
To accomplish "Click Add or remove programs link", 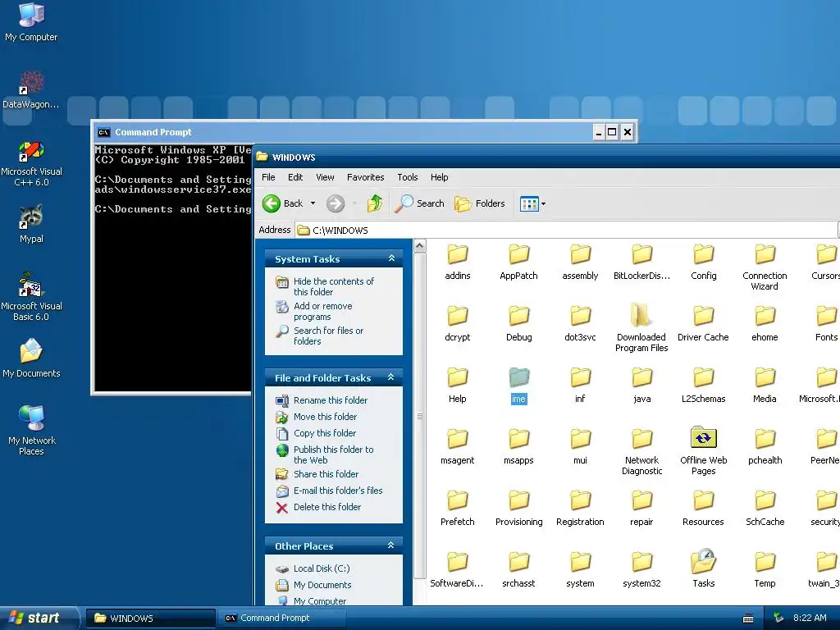I will coord(315,311).
